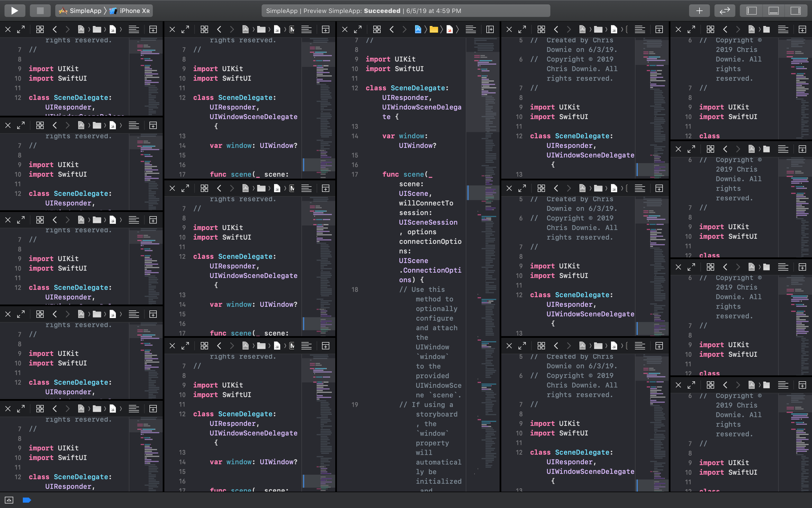Click the yellow folder icon in the jump bar
Screen dimensions: 812x508
pos(434,30)
